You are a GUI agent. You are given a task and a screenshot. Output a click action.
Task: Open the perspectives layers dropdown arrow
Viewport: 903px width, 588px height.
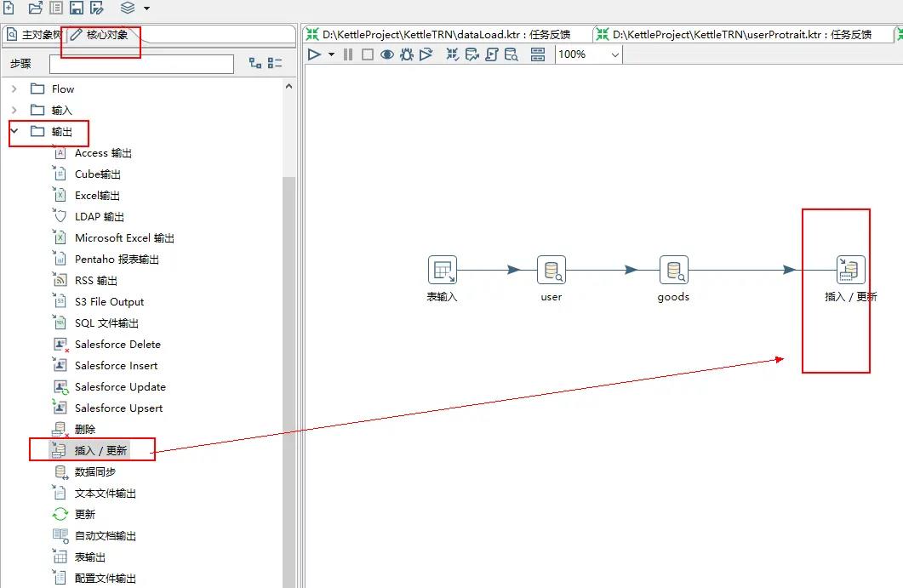(146, 9)
